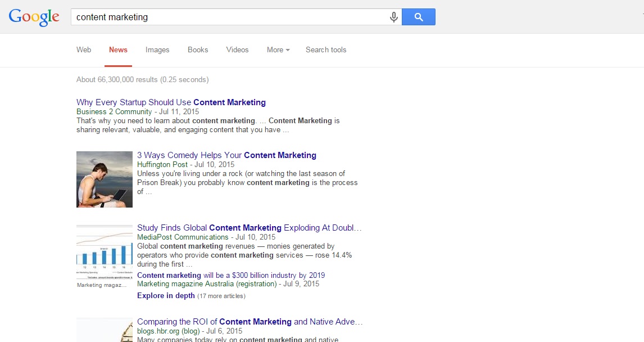Expand Explore in depth related articles
The width and height of the screenshot is (644, 342).
[166, 295]
